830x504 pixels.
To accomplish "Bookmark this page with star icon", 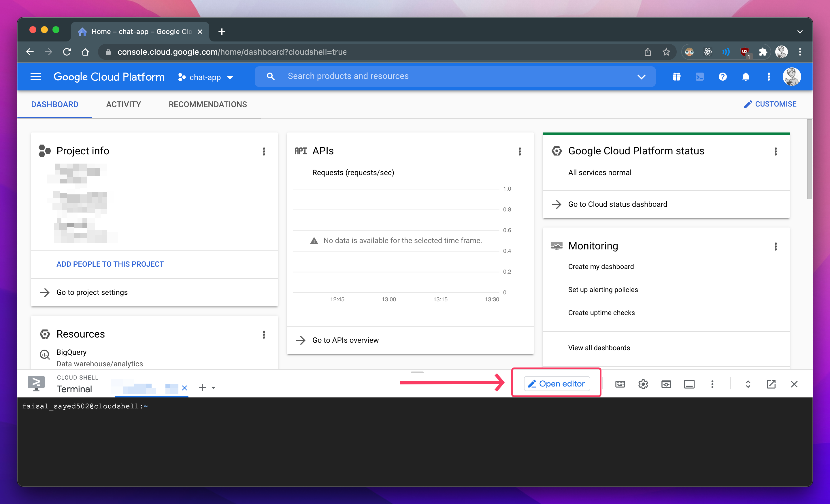I will click(666, 52).
